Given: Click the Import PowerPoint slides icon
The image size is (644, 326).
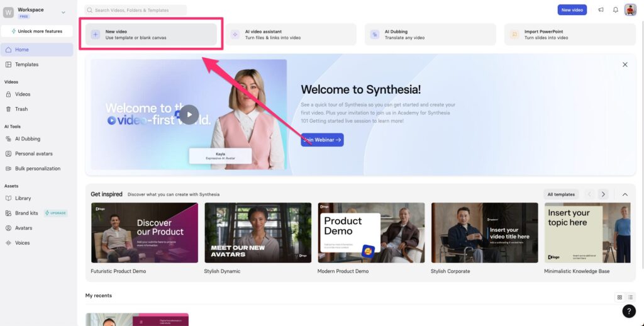Looking at the screenshot, I should pos(514,35).
